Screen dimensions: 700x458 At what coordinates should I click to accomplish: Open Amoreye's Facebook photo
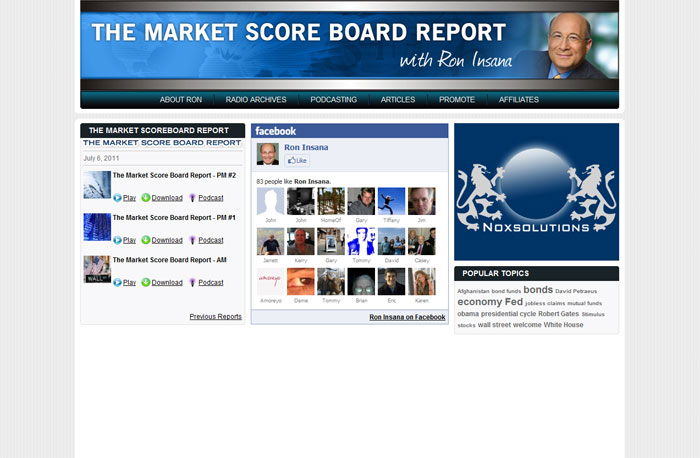pos(271,282)
